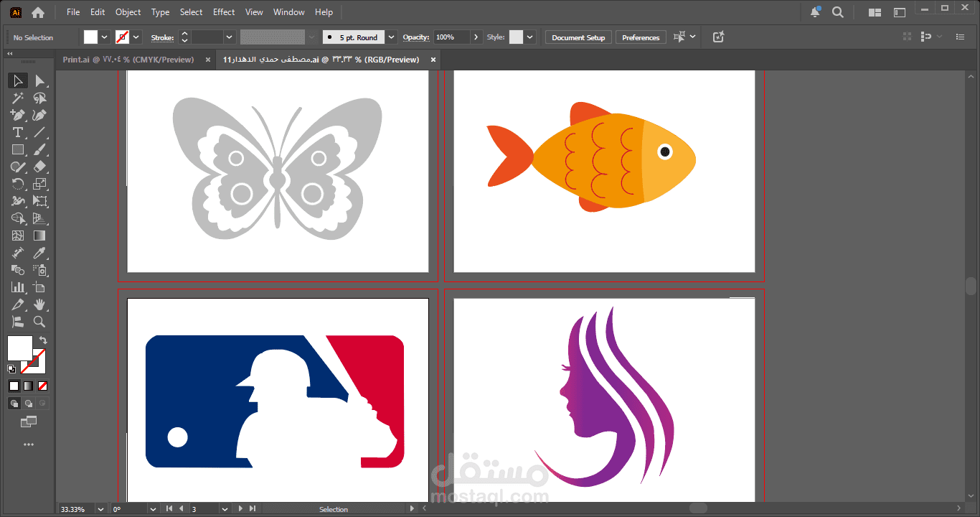Image resolution: width=980 pixels, height=517 pixels.
Task: Click the Document Setup button
Action: (578, 37)
